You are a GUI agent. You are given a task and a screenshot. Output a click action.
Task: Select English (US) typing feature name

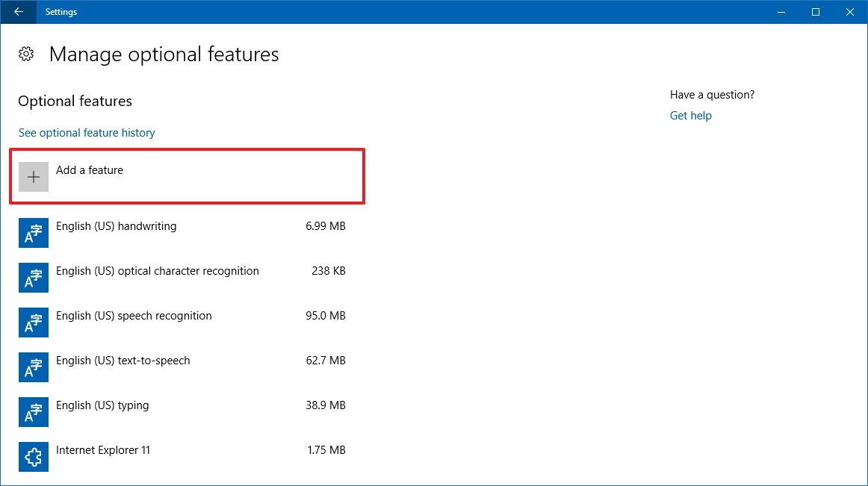point(102,405)
